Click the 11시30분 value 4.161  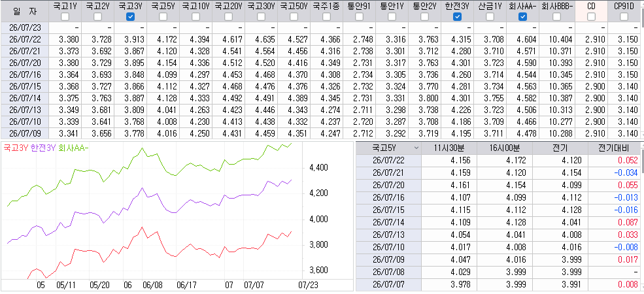click(x=461, y=185)
